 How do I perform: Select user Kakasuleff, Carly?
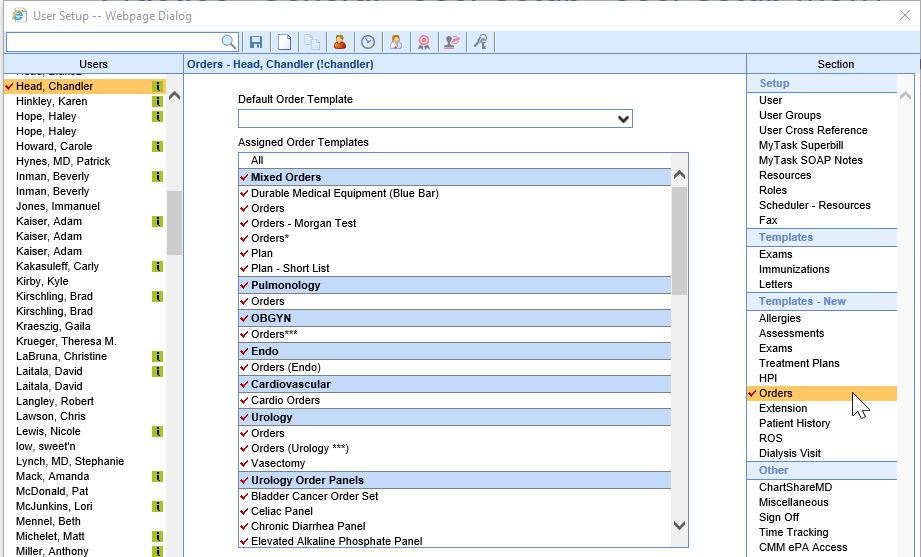[57, 266]
